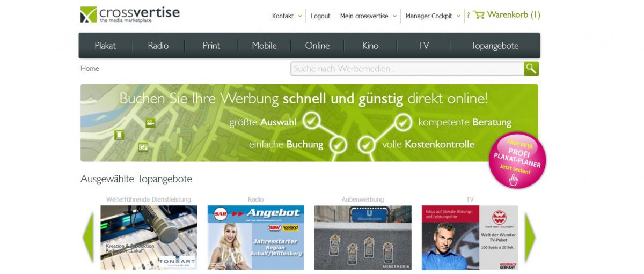Click the Logout link
This screenshot has height=274, width=644.
[320, 16]
